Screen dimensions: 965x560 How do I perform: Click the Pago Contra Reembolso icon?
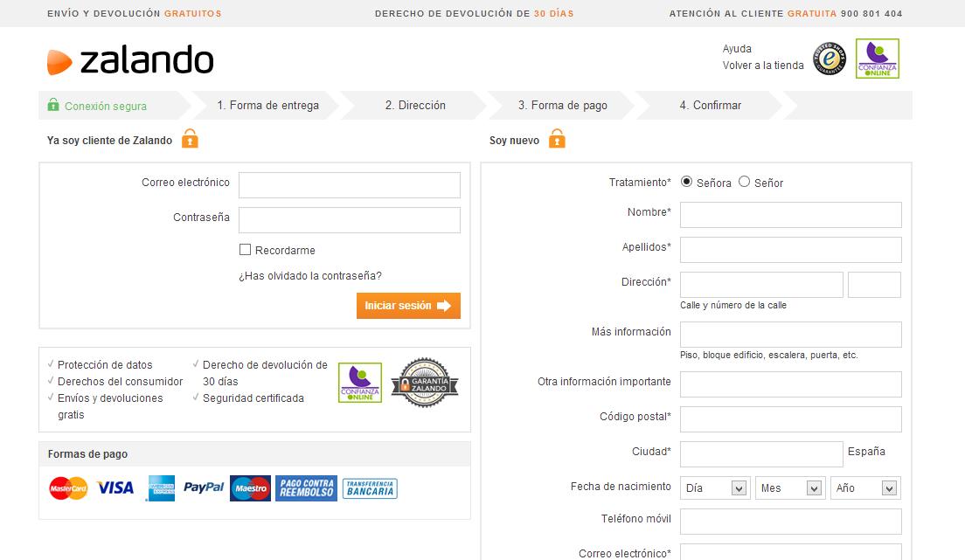306,488
